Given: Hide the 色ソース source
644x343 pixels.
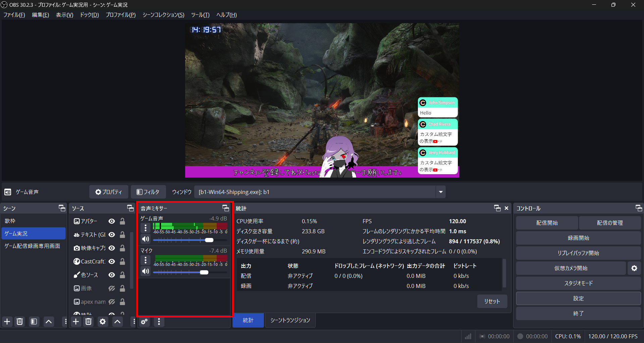Looking at the screenshot, I should (112, 275).
